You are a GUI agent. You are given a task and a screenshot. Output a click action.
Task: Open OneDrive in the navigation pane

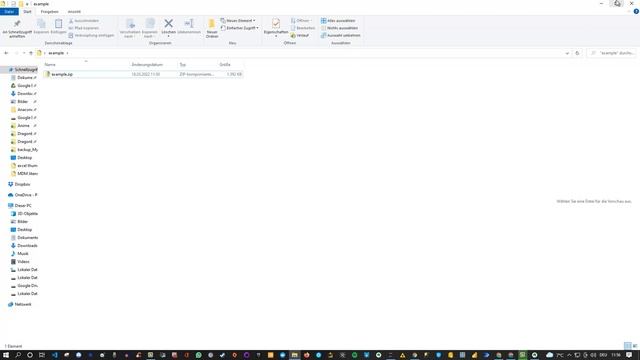(22, 195)
